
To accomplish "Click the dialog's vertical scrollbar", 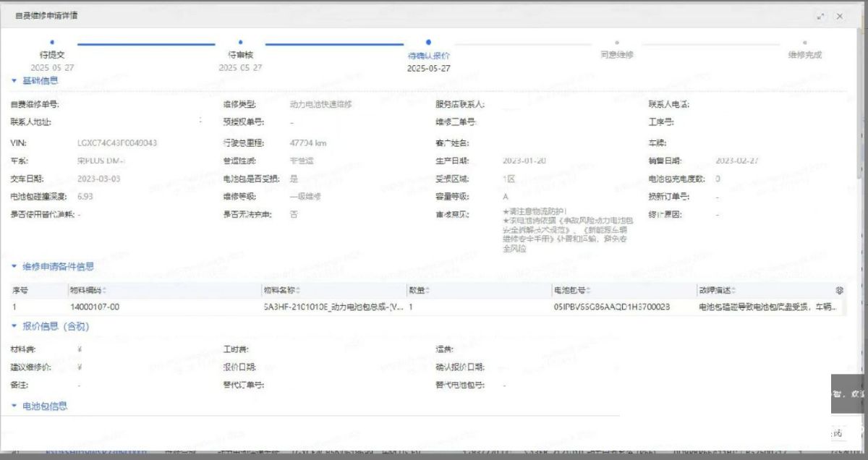I will pos(859,145).
